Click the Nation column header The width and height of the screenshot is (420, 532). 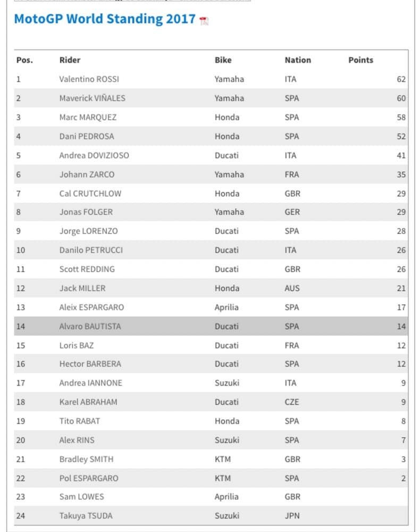298,60
